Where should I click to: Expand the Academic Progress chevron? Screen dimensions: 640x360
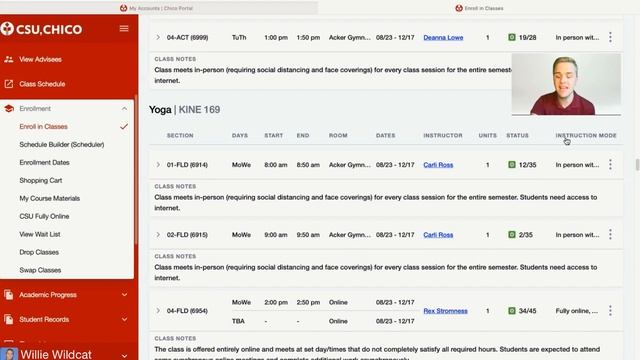point(124,295)
